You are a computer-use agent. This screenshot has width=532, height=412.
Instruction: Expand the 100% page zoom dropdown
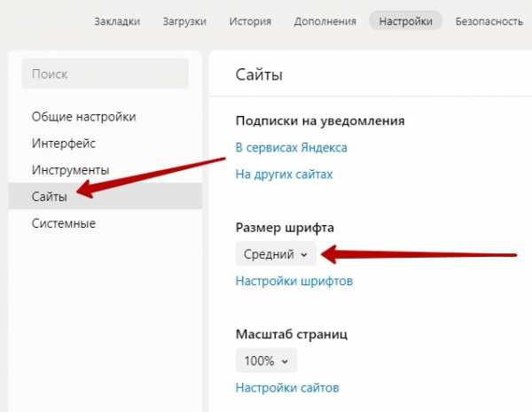pos(266,360)
